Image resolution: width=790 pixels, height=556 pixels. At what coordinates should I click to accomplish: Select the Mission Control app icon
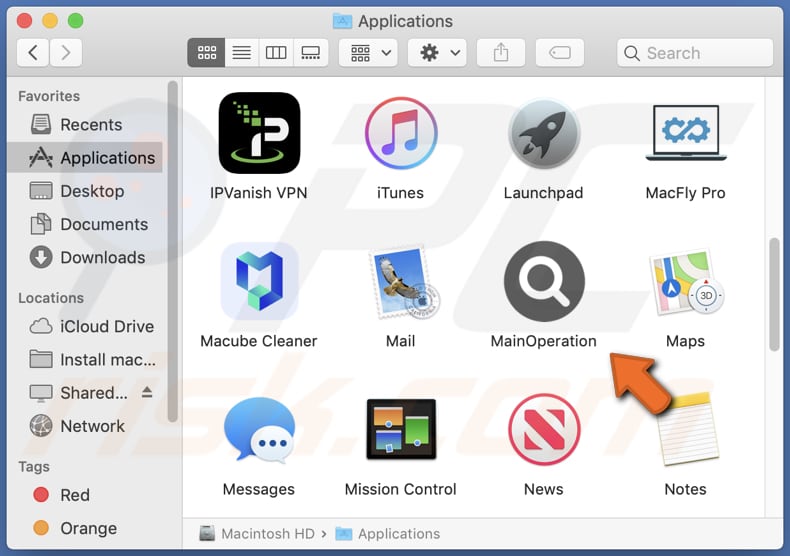click(401, 429)
